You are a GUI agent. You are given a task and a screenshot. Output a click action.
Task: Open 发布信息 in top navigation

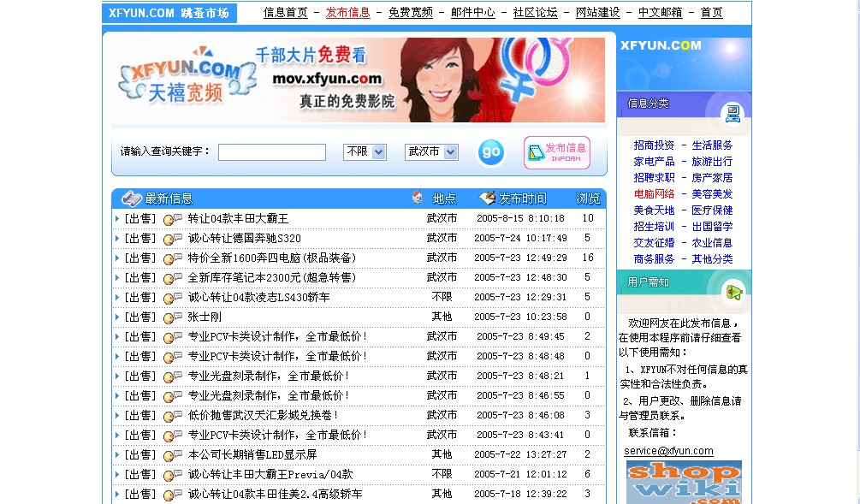pyautogui.click(x=347, y=13)
